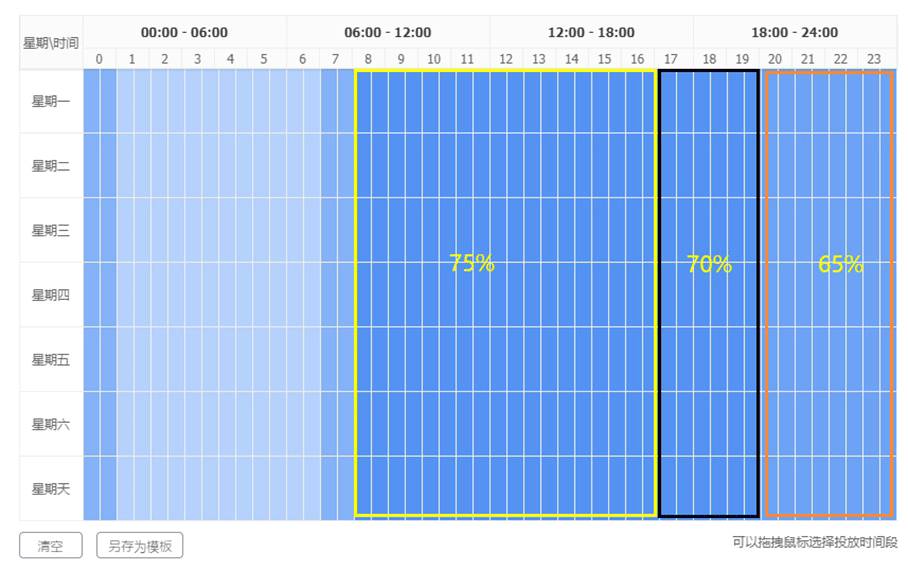This screenshot has width=908, height=570.
Task: Click the hour 0 column header
Action: pyautogui.click(x=99, y=59)
